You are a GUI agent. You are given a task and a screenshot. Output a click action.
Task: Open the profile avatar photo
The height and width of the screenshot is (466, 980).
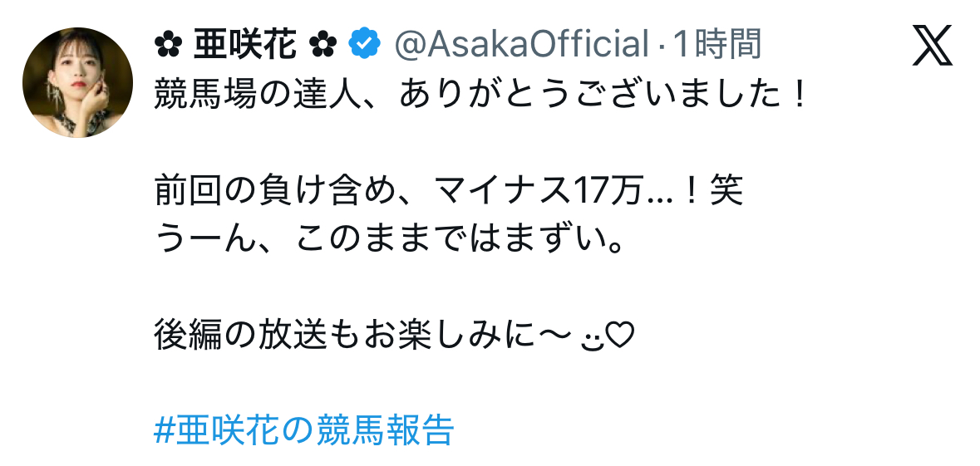click(77, 82)
